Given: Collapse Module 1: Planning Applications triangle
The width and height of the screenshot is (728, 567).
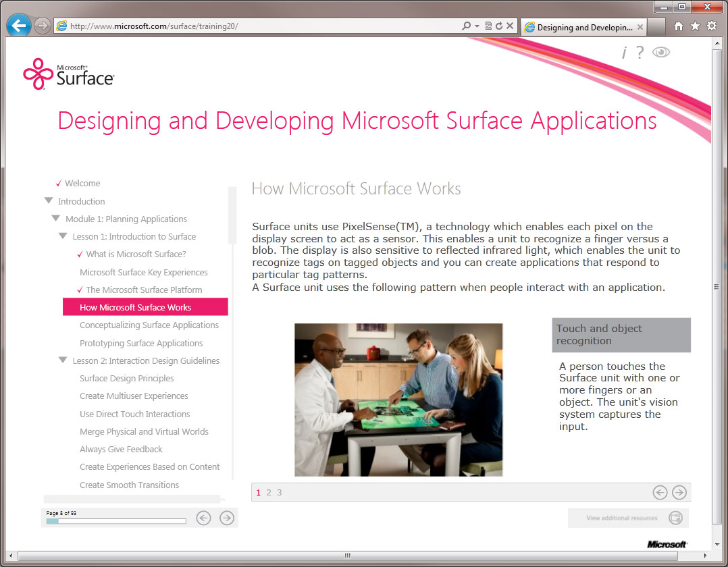Looking at the screenshot, I should [x=55, y=218].
